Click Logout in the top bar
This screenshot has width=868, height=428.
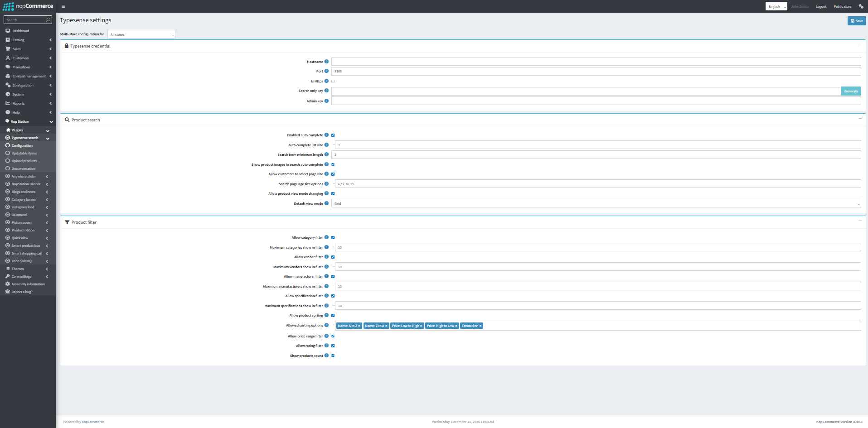click(820, 6)
